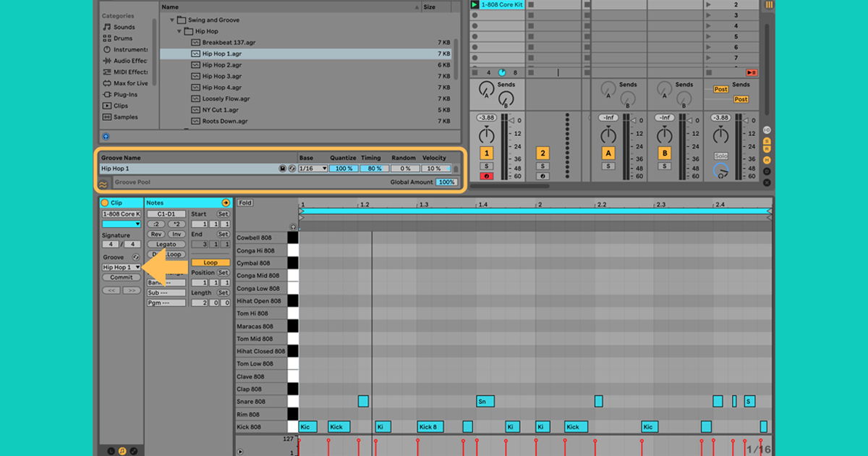Open the Audio Effects browser category
Viewport: 868px width, 456px height.
click(125, 61)
